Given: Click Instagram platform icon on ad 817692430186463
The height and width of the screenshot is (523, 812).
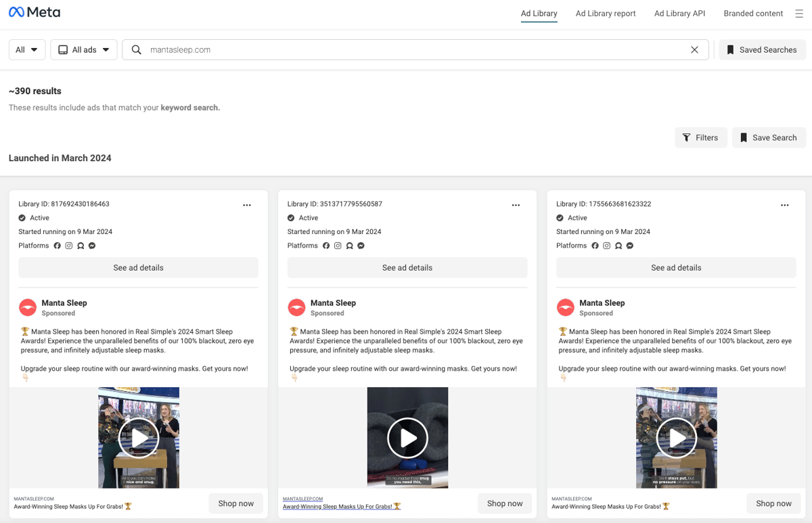Looking at the screenshot, I should point(68,246).
